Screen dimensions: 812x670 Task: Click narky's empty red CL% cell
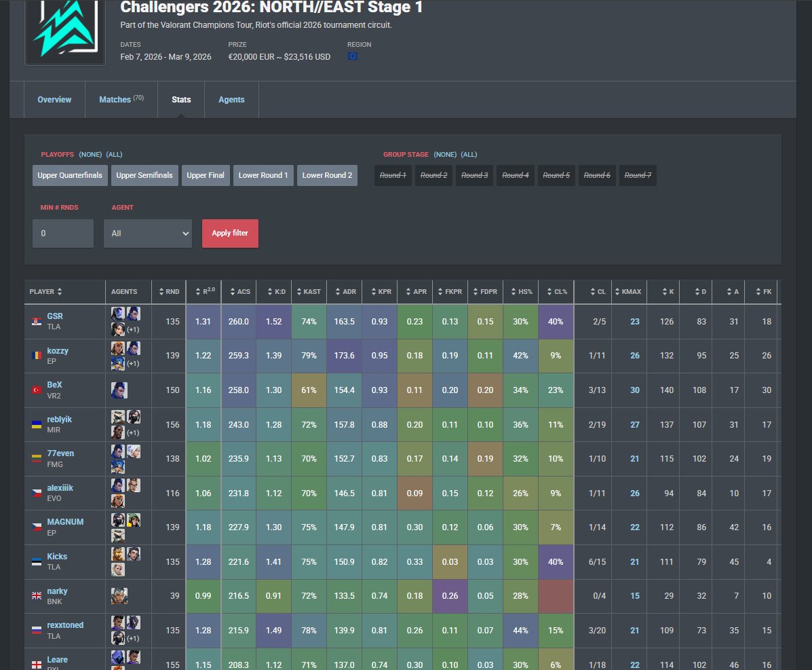556,596
